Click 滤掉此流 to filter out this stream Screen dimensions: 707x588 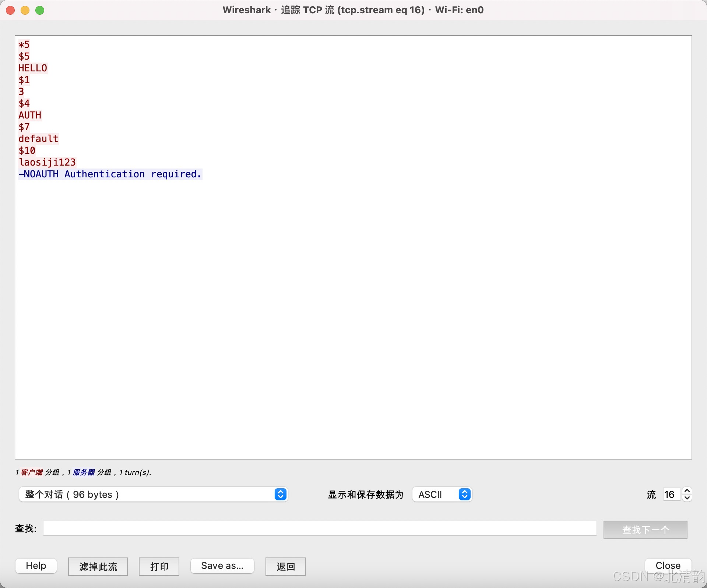pos(98,567)
